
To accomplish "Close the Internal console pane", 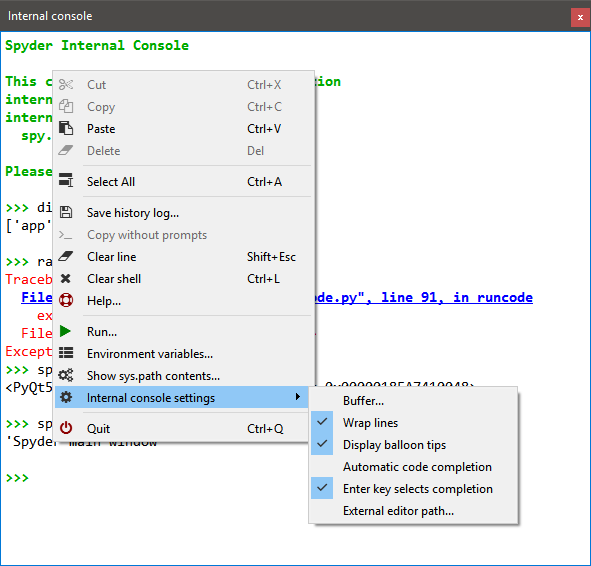I will coord(580,17).
